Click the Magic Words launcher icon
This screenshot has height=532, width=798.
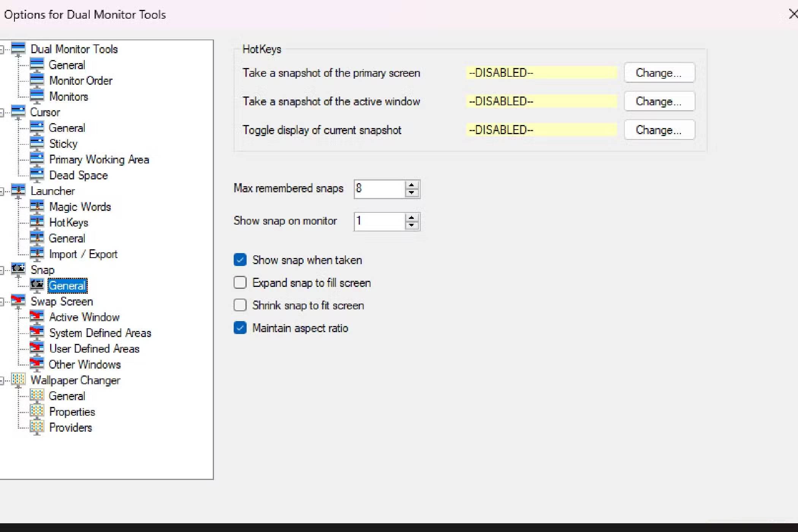coord(37,206)
